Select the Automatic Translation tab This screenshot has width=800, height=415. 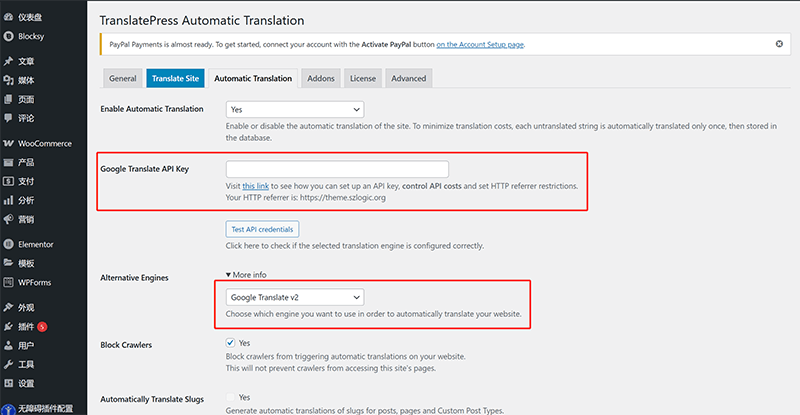[253, 78]
